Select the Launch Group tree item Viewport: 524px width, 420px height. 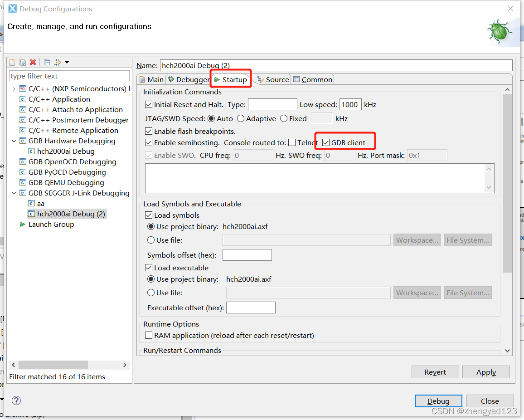pos(51,225)
